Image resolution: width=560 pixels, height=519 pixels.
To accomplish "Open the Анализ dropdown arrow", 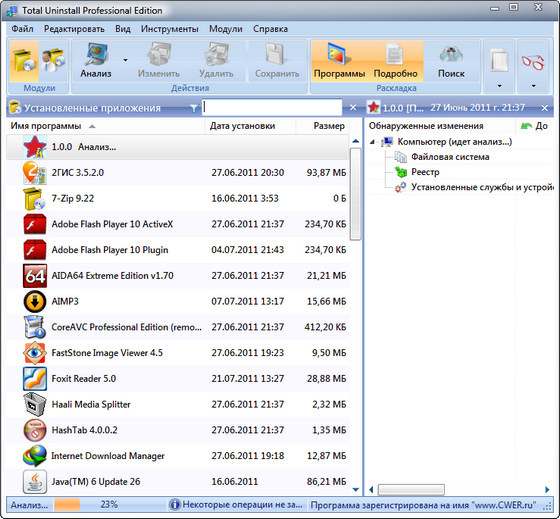I will coord(125,60).
